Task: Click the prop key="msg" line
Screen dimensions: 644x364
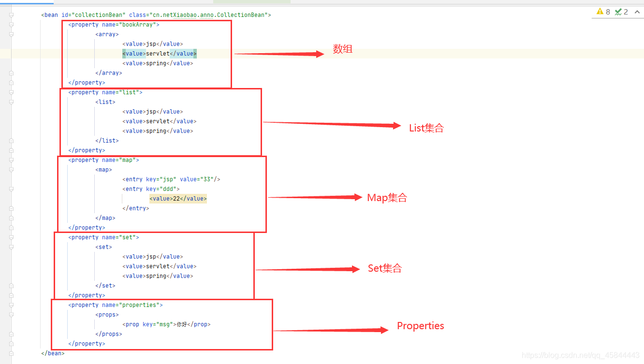Action: click(x=166, y=324)
